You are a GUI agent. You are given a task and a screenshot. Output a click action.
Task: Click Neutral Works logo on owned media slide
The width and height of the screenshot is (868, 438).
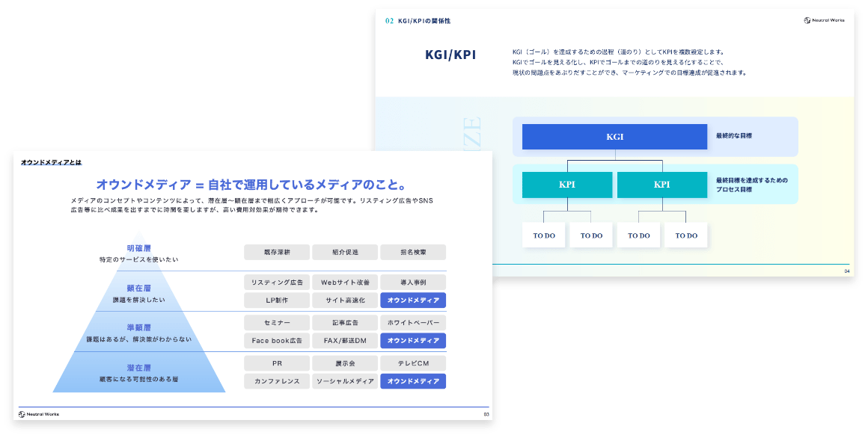(x=39, y=413)
